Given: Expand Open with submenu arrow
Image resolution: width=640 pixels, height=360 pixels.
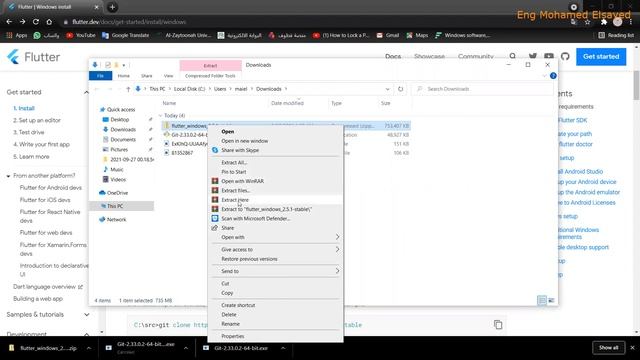Looking at the screenshot, I should [337, 237].
